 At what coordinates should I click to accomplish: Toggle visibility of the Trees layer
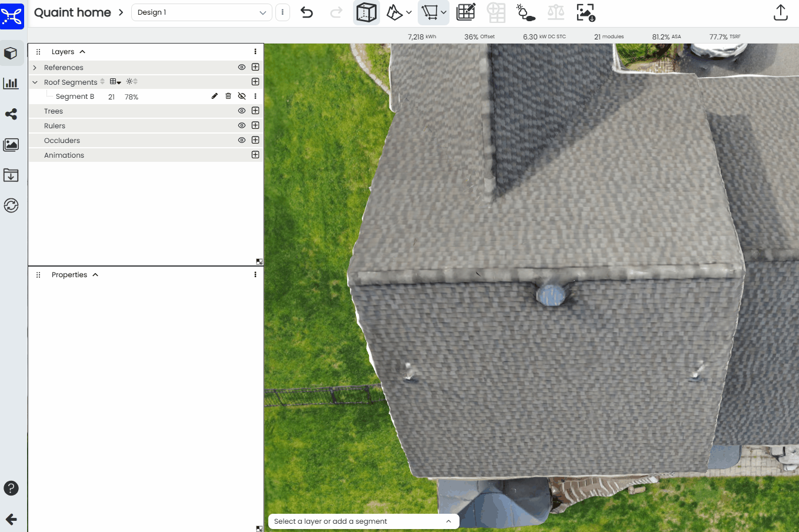(241, 111)
